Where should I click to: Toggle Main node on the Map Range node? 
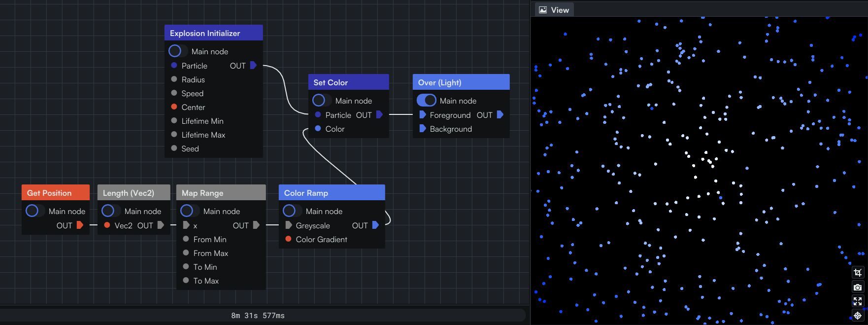[190, 211]
